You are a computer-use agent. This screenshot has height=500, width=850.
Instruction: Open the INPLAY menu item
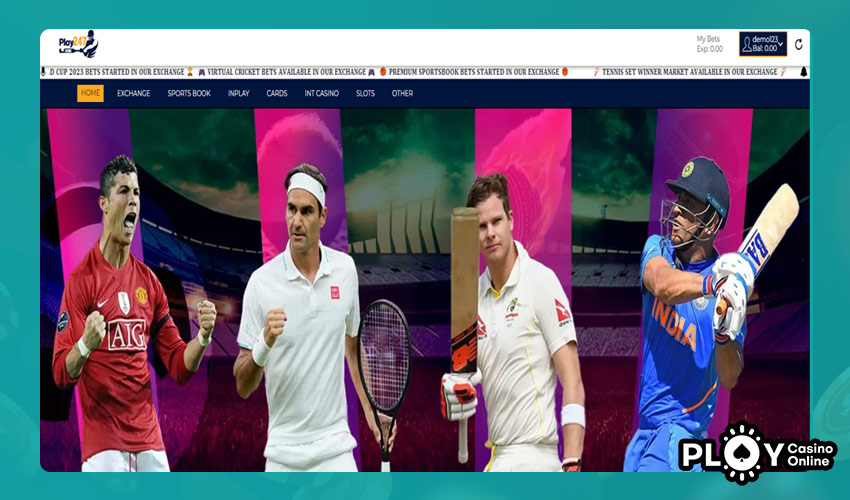pos(239,93)
